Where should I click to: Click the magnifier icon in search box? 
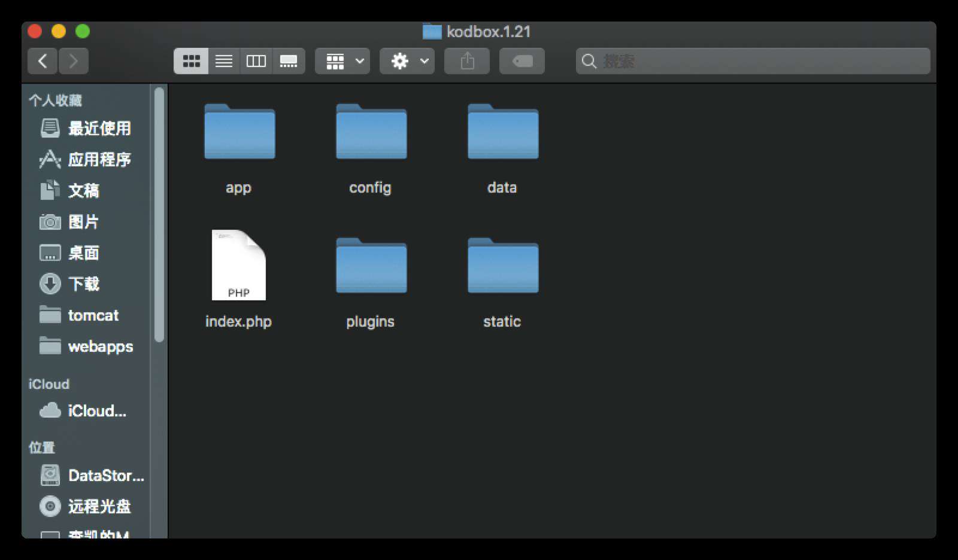tap(589, 61)
